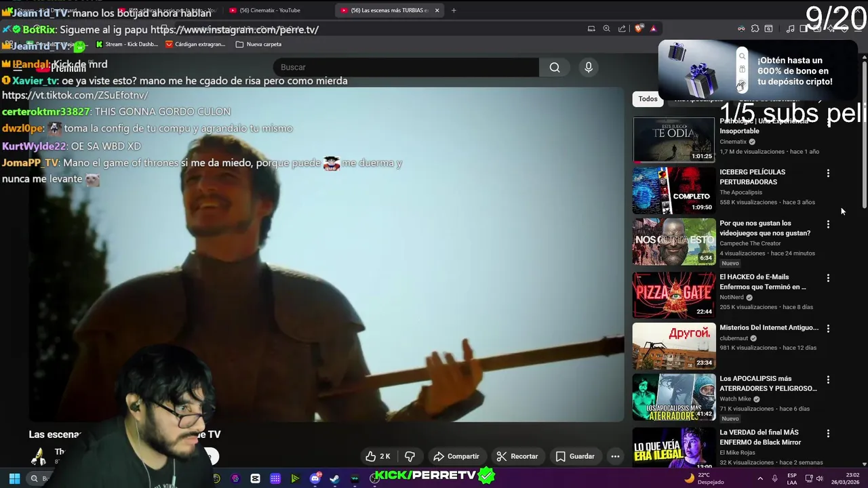
Task: Open Steam from the taskbar
Action: (x=334, y=479)
